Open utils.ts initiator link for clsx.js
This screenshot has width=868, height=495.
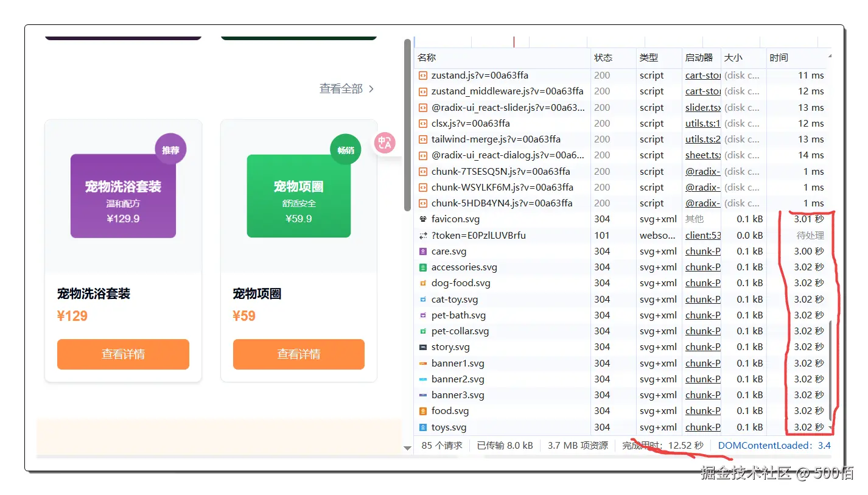[703, 124]
